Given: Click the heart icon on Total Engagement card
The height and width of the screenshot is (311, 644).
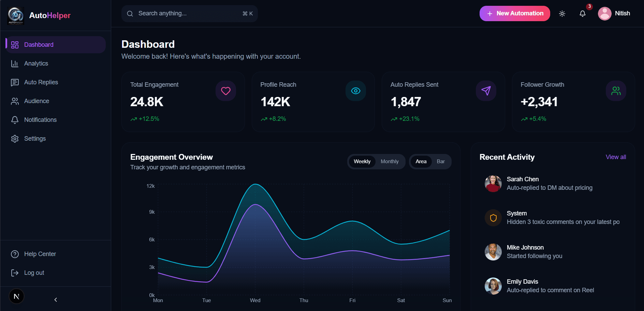Looking at the screenshot, I should [225, 91].
